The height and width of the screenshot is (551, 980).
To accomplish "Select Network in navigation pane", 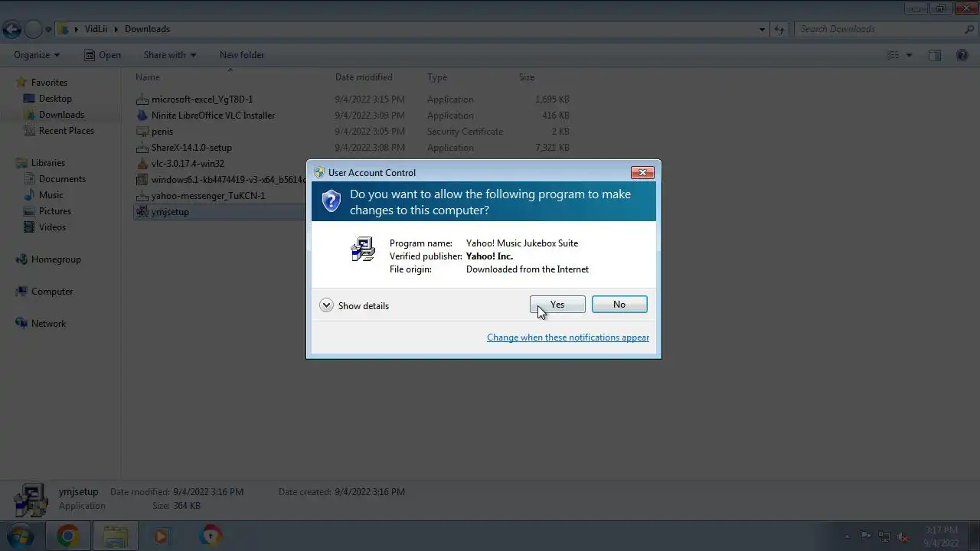I will tap(48, 324).
